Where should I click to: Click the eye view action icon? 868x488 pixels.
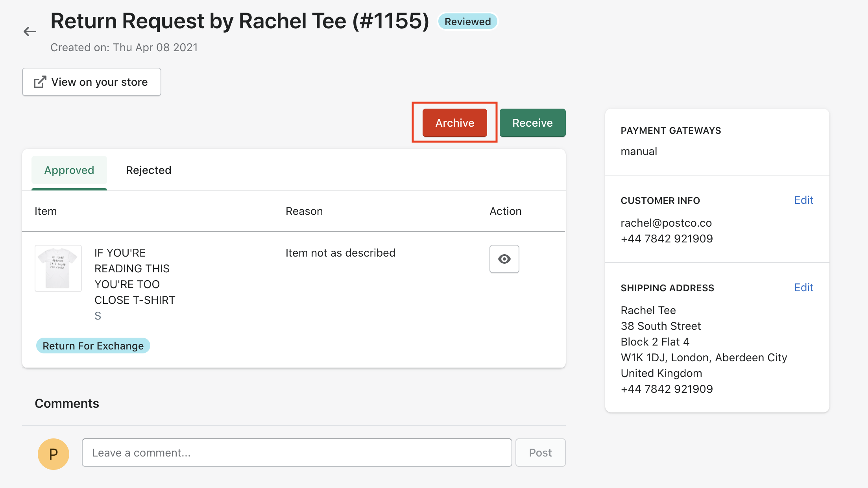(x=504, y=259)
